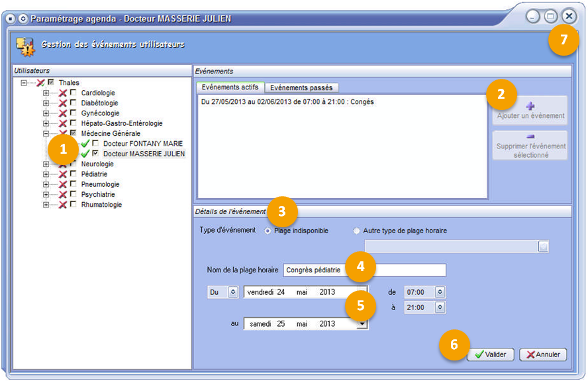Click the red X icon beside Pneumologie
588x381 pixels.
62,184
